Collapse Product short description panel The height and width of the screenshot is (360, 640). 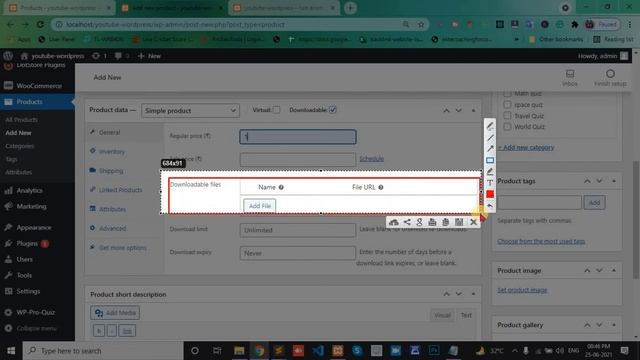(473, 294)
